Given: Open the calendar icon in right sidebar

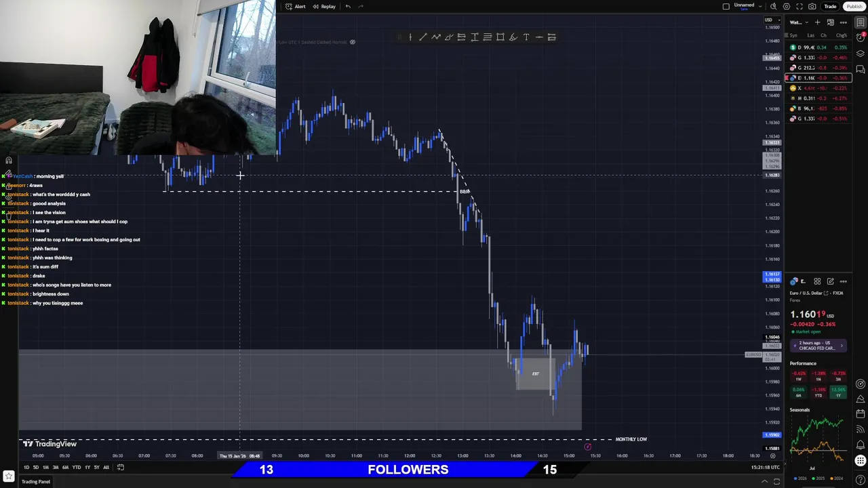Looking at the screenshot, I should pos(861,413).
